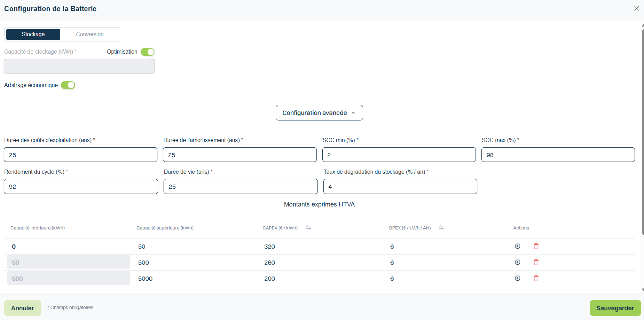Click the Sauvegarder button
Screen dimensions: 644x320
[615, 308]
